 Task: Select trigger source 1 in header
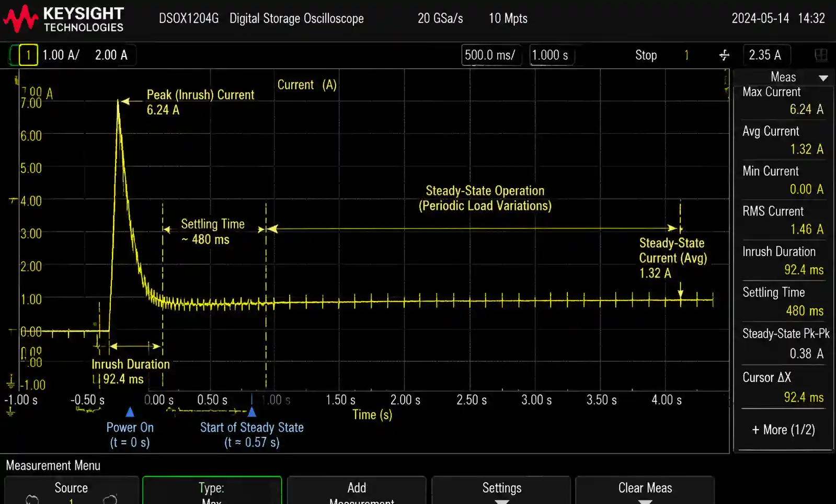(x=686, y=55)
